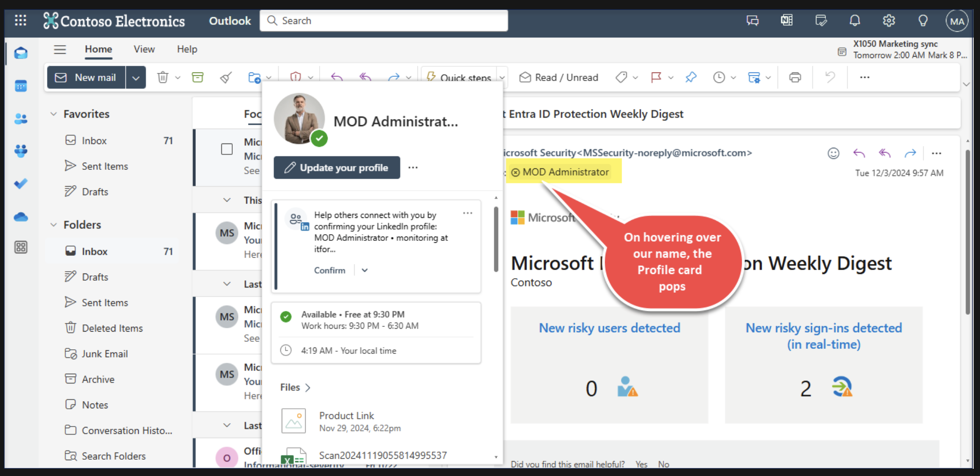The height and width of the screenshot is (476, 980).
Task: Switch to the View tab
Action: (144, 49)
